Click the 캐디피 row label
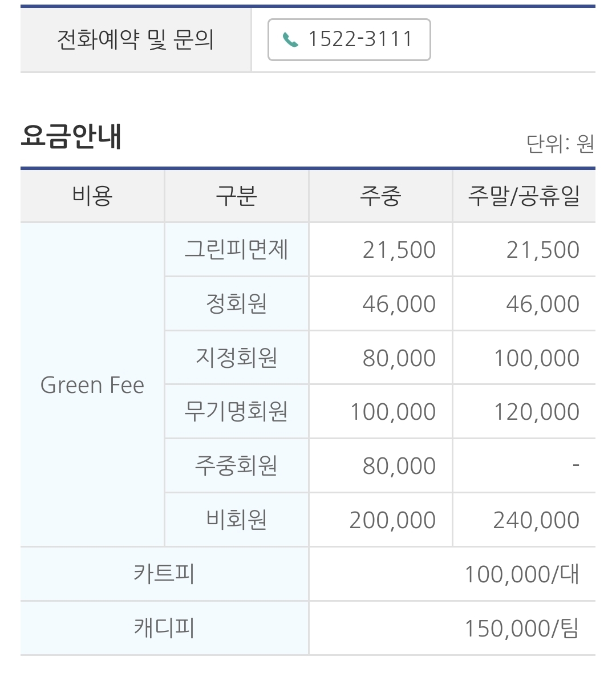 (164, 628)
